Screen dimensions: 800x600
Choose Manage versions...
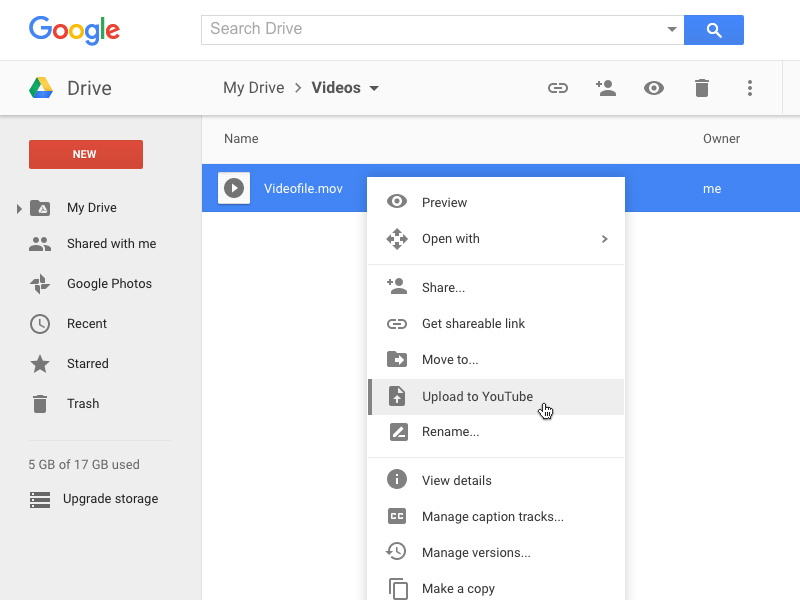pyautogui.click(x=496, y=553)
